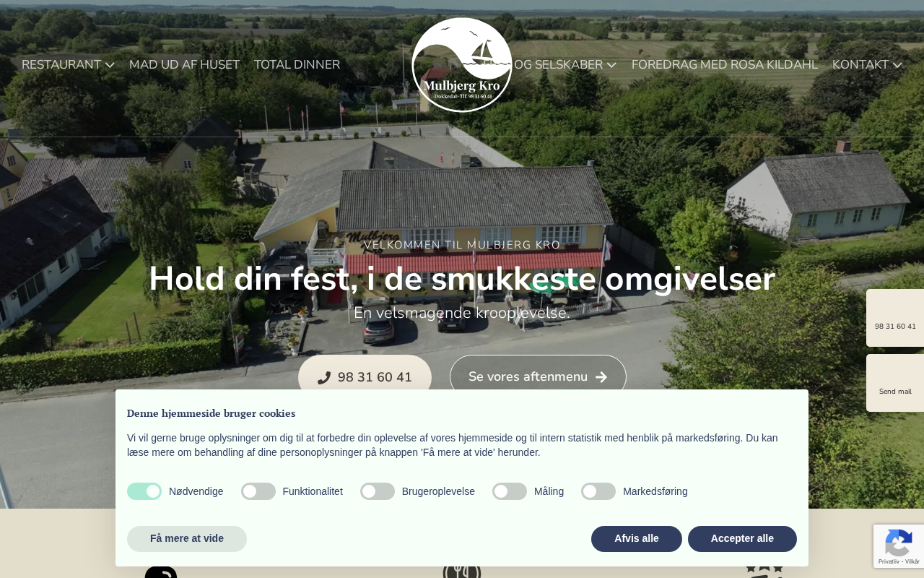Image resolution: width=924 pixels, height=578 pixels.
Task: Enable the Funktionalitet cookie switch
Action: click(258, 491)
